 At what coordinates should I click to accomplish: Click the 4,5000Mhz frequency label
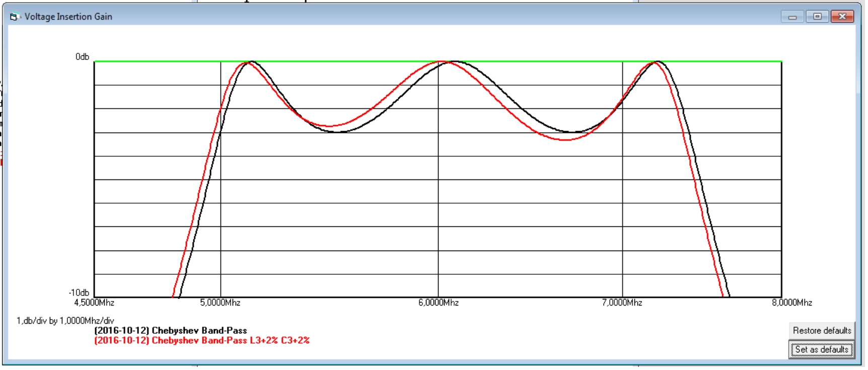tap(94, 303)
